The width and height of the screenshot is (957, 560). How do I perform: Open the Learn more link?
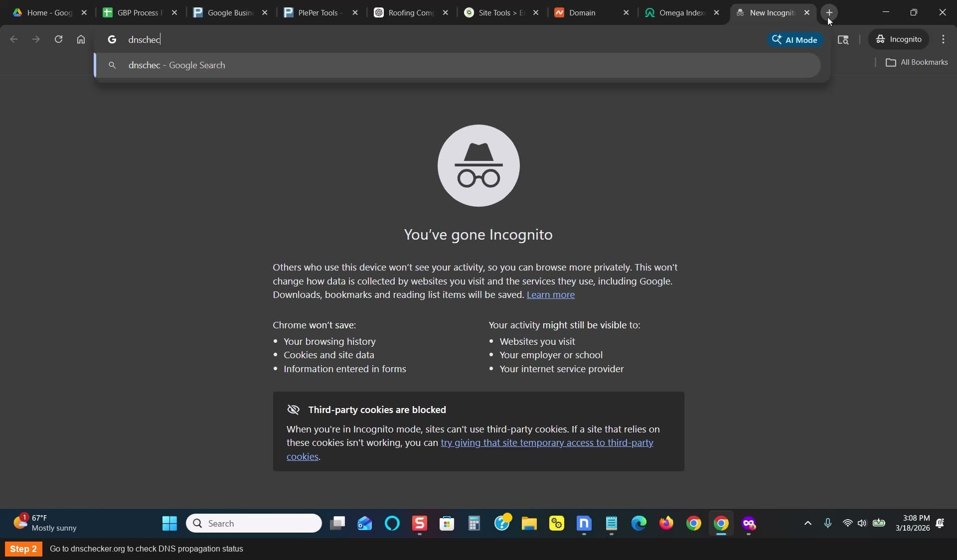[550, 295]
